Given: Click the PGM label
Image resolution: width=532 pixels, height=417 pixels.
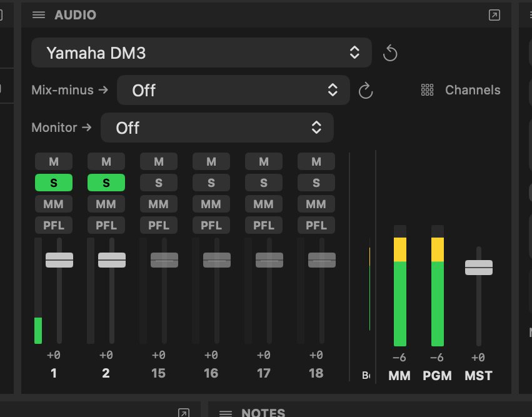Looking at the screenshot, I should tap(438, 376).
